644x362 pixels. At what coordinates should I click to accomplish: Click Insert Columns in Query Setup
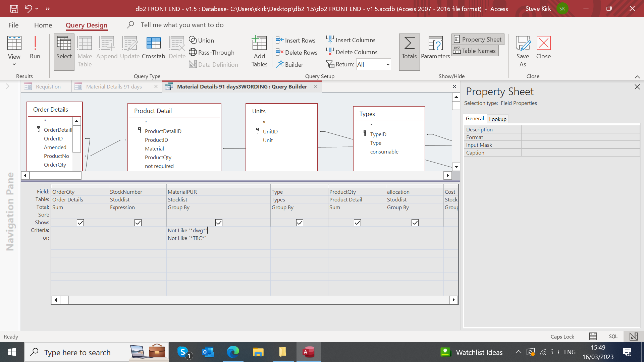351,40
